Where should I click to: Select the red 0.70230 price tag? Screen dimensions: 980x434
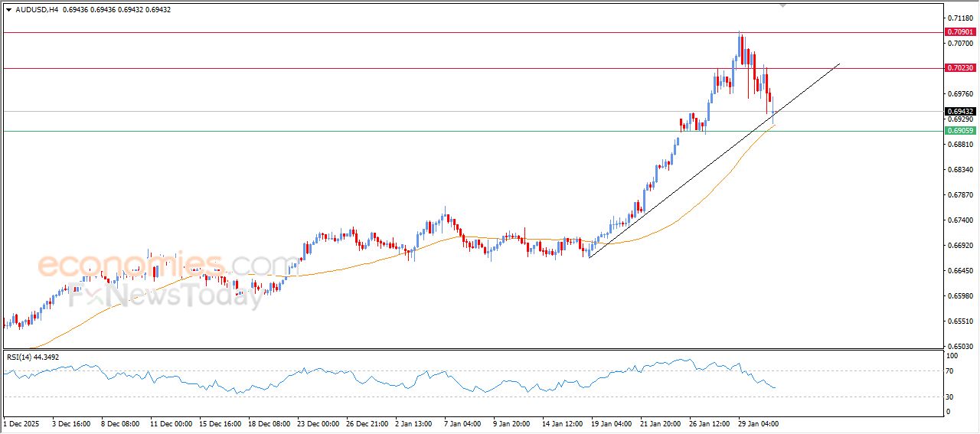click(960, 68)
